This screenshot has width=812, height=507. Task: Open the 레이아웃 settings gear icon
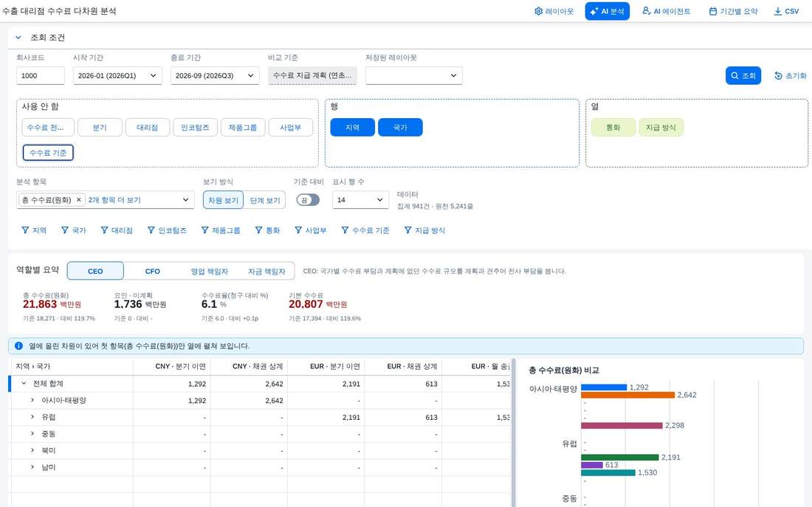pos(539,11)
